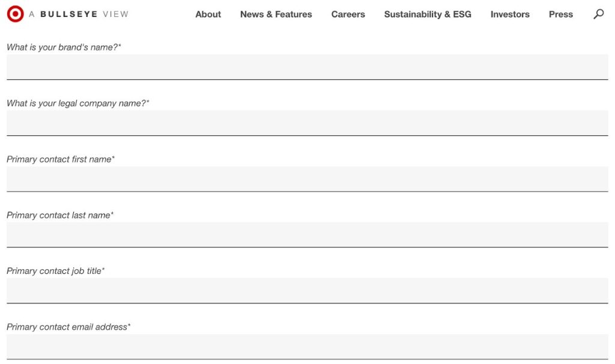Viewport: 615px width, 364px height.
Task: Open the Careers navigation link
Action: point(348,14)
